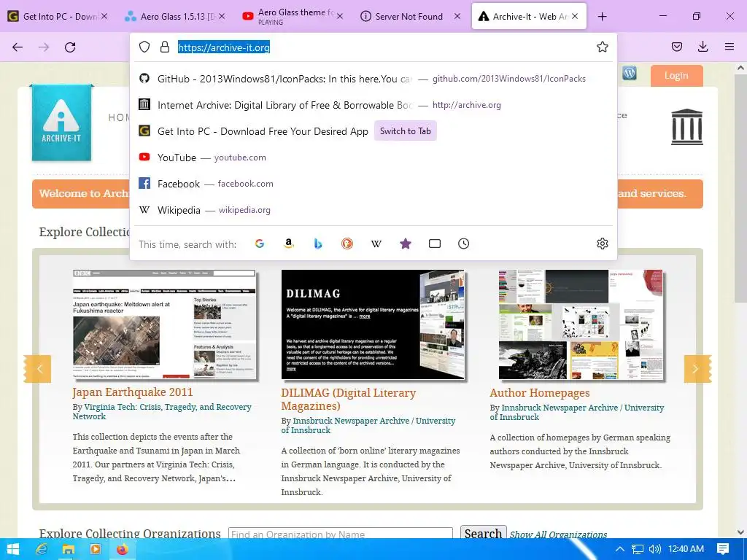Open Virginia Tech Crisis, Tragedy, Recovery Network link
The height and width of the screenshot is (560, 747).
click(162, 411)
